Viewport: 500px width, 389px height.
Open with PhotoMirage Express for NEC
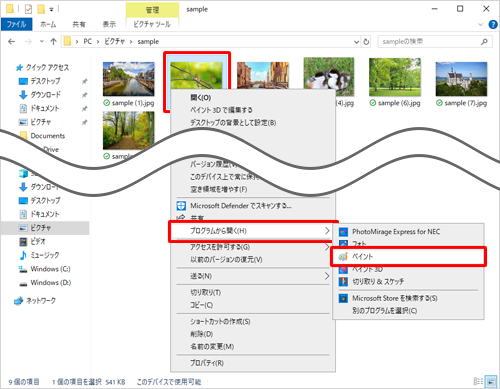click(x=408, y=232)
